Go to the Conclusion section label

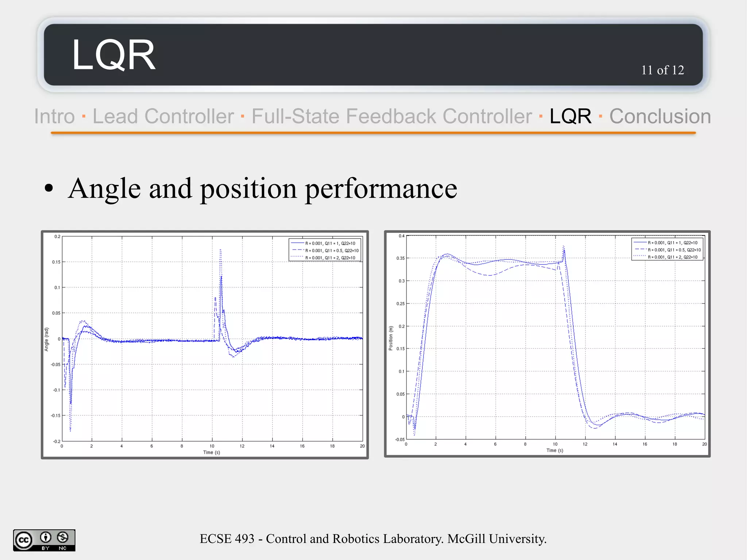(660, 116)
